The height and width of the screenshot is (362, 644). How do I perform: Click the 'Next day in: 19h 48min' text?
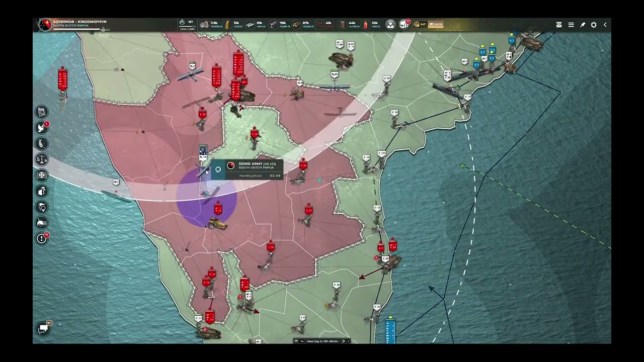tap(322, 341)
